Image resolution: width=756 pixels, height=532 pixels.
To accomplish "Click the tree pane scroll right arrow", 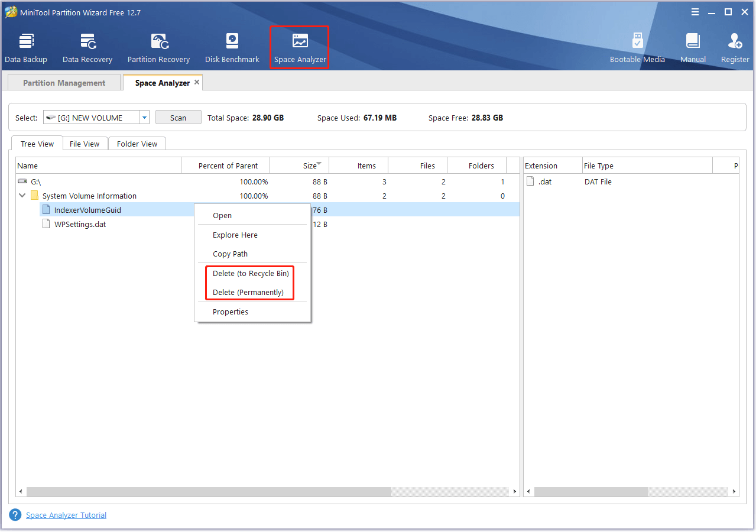I will tap(514, 491).
